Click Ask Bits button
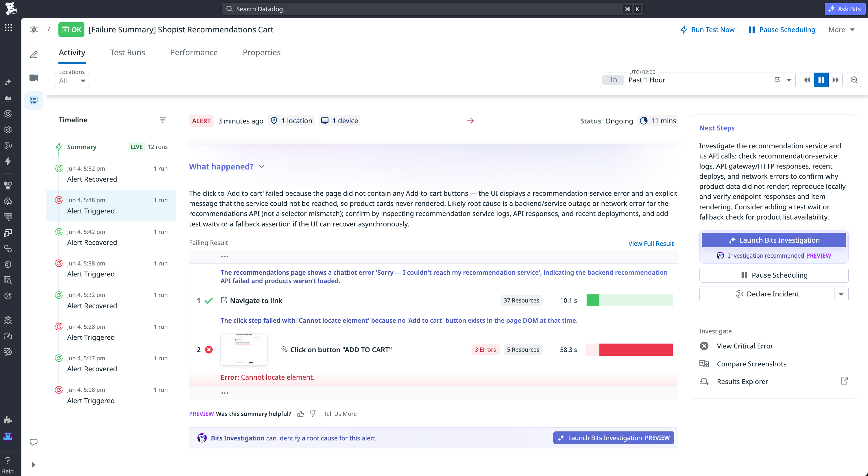The image size is (868, 476). pyautogui.click(x=845, y=9)
